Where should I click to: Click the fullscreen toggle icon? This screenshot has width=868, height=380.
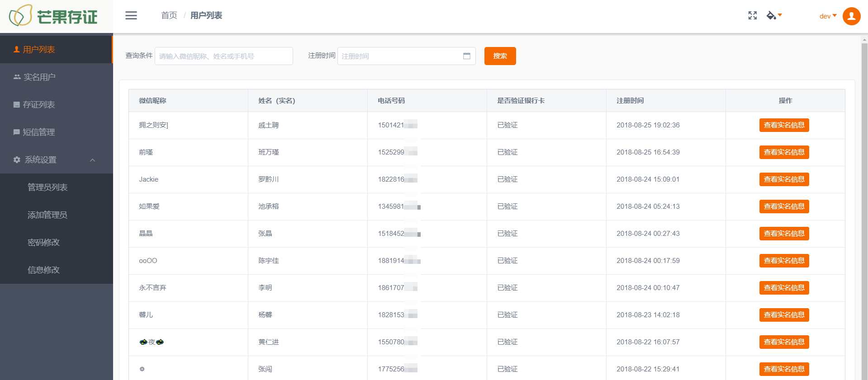[752, 16]
